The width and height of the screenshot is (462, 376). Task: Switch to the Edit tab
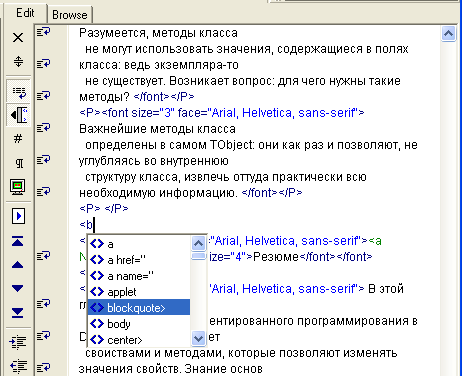click(x=25, y=13)
